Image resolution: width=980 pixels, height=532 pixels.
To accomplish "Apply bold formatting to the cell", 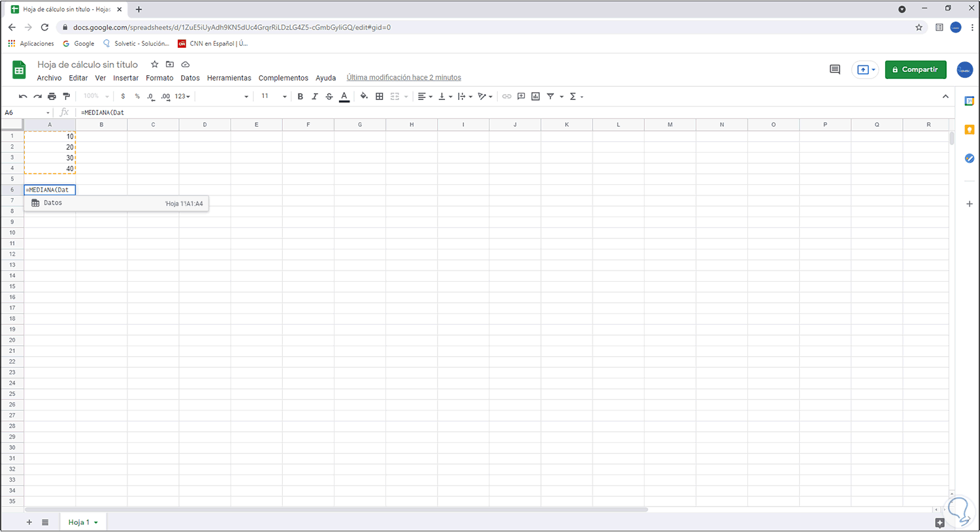I will pos(300,96).
